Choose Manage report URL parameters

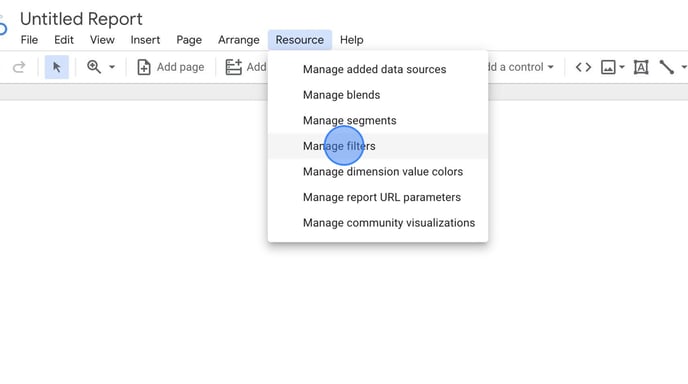pos(378,197)
